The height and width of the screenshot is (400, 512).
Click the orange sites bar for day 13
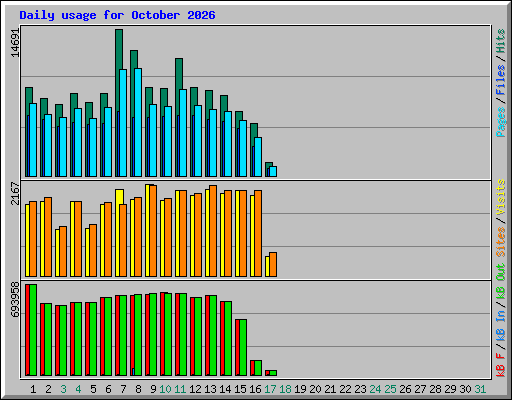(213, 231)
